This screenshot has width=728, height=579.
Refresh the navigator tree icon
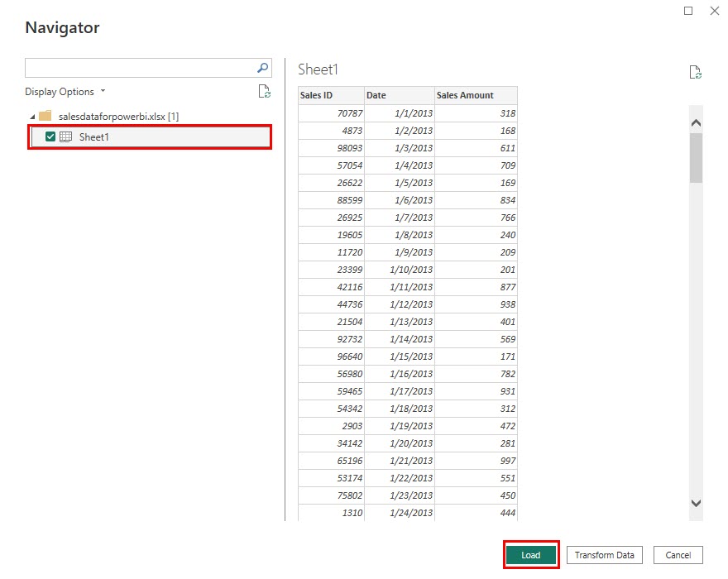(x=264, y=91)
